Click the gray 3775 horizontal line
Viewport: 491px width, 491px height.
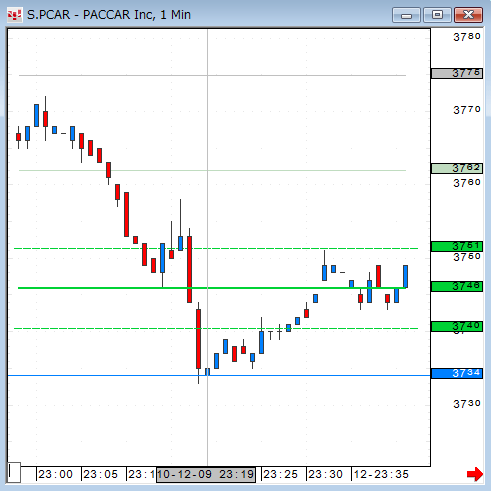(x=212, y=75)
